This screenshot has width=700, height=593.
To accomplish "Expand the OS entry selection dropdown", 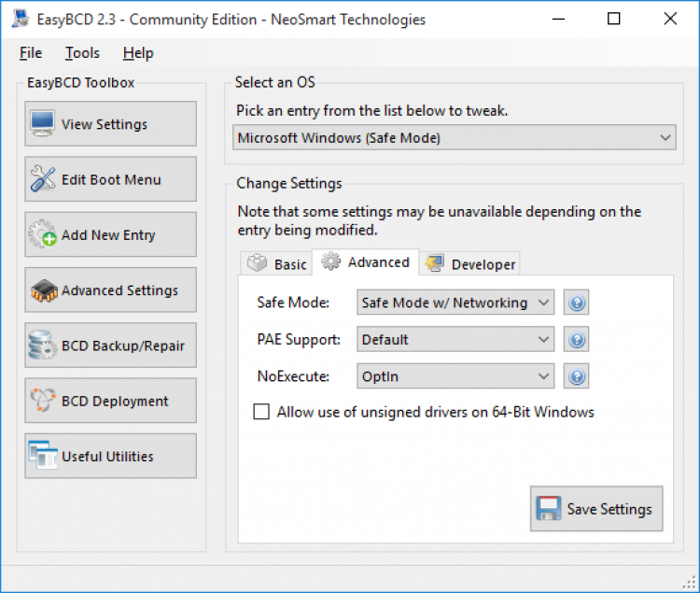I will click(454, 138).
